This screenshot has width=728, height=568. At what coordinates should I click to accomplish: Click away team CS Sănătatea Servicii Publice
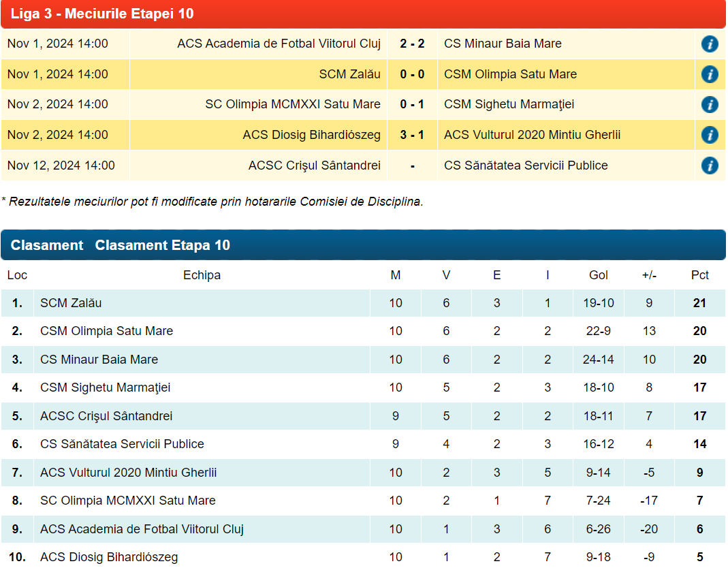(526, 165)
